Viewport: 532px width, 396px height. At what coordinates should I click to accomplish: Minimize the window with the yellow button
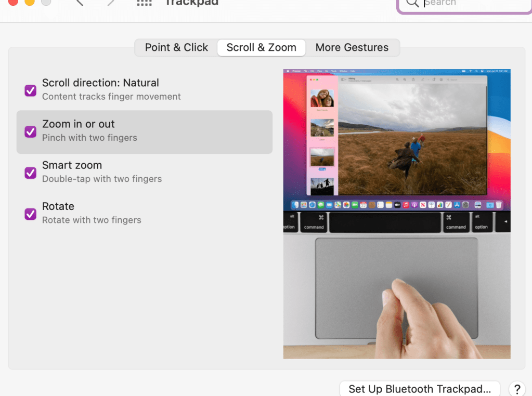(x=29, y=2)
